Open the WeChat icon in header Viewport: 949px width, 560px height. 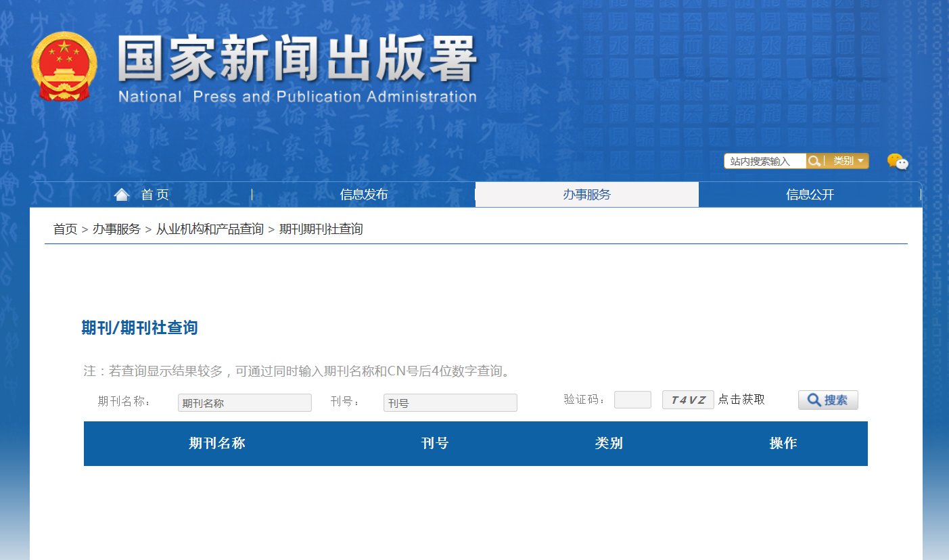point(897,162)
